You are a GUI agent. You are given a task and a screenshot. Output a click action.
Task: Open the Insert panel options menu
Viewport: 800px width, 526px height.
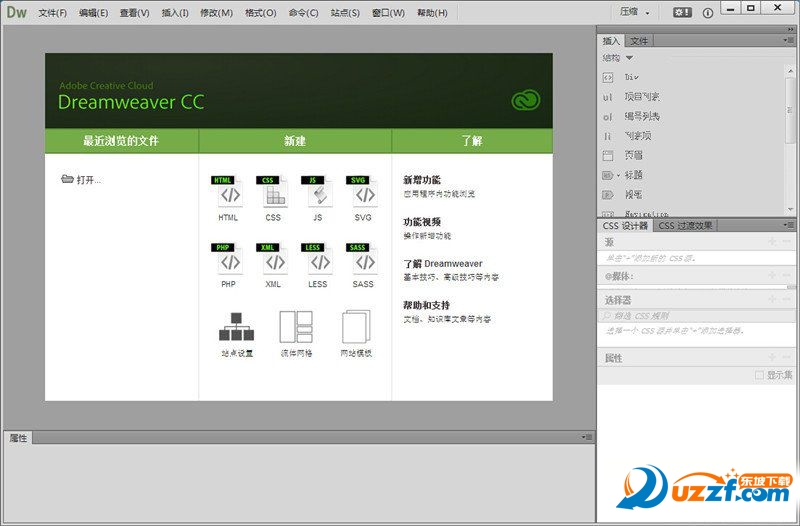pos(788,40)
